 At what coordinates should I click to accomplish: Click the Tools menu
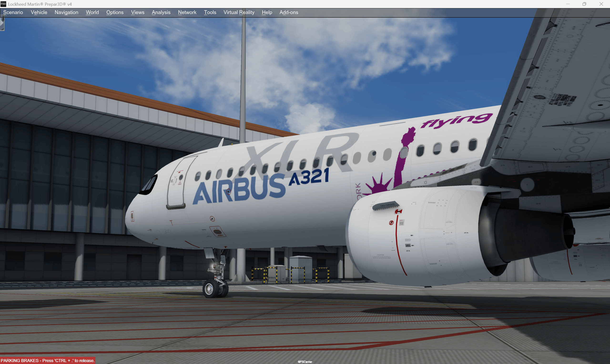pos(210,12)
